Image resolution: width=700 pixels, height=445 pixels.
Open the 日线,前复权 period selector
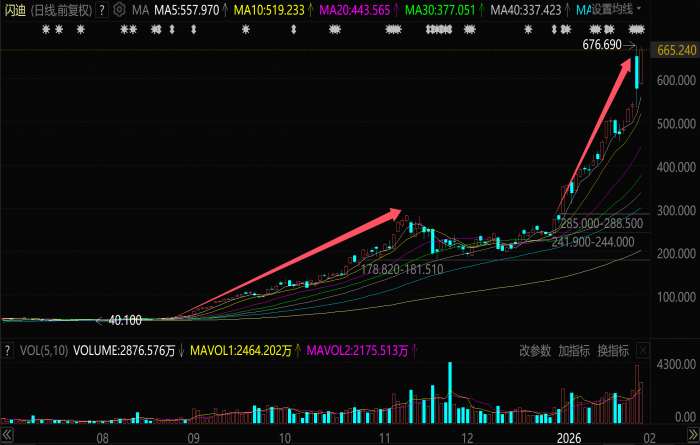click(61, 9)
